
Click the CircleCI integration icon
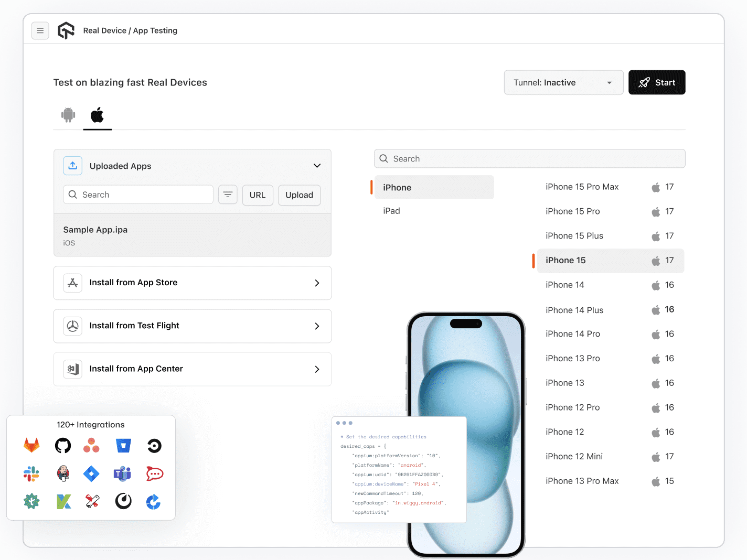154,445
